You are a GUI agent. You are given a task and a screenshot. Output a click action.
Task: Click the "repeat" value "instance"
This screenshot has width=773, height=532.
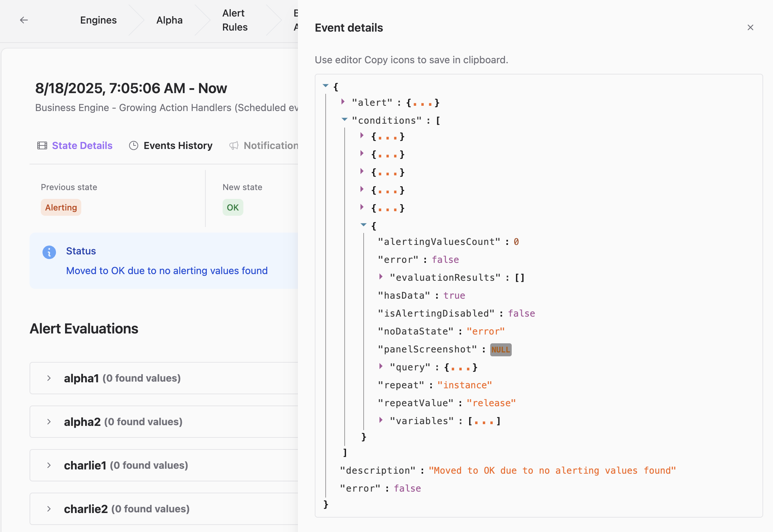point(465,385)
